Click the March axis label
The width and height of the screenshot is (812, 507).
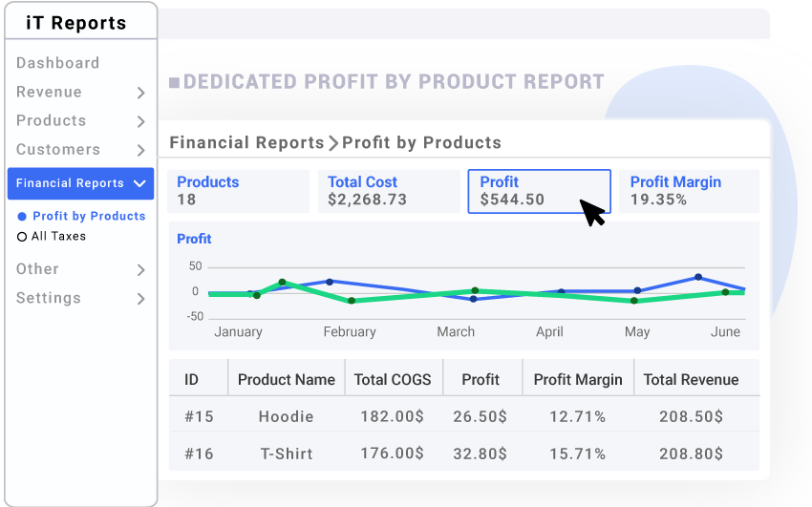[456, 331]
